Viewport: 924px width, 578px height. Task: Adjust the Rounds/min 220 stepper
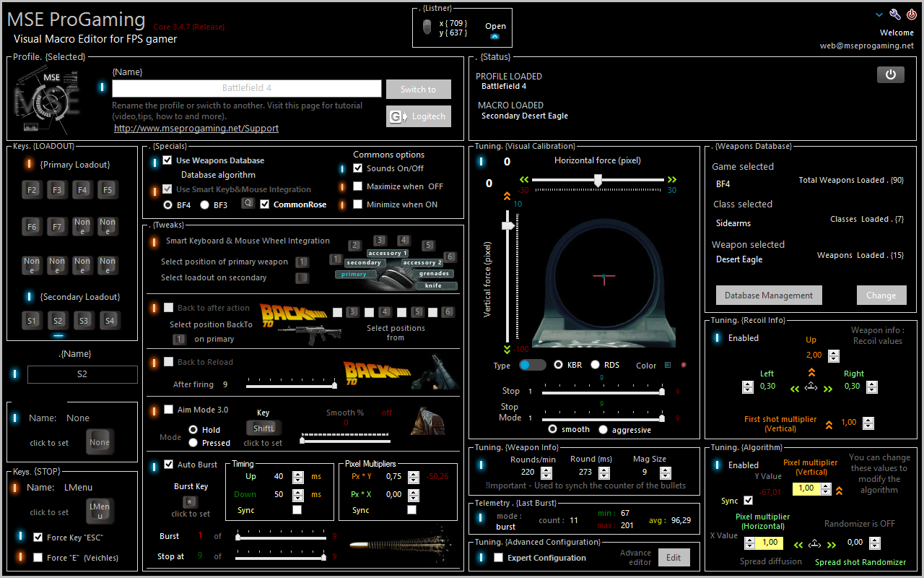(548, 472)
